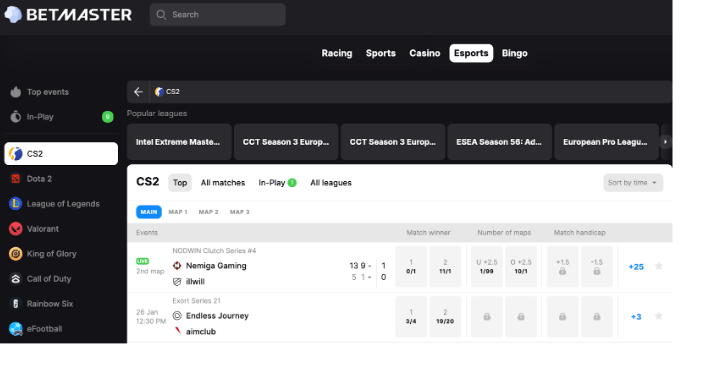Select Over 2.5 maps at 10/1
Viewport: 712px width, 367px height.
point(521,267)
